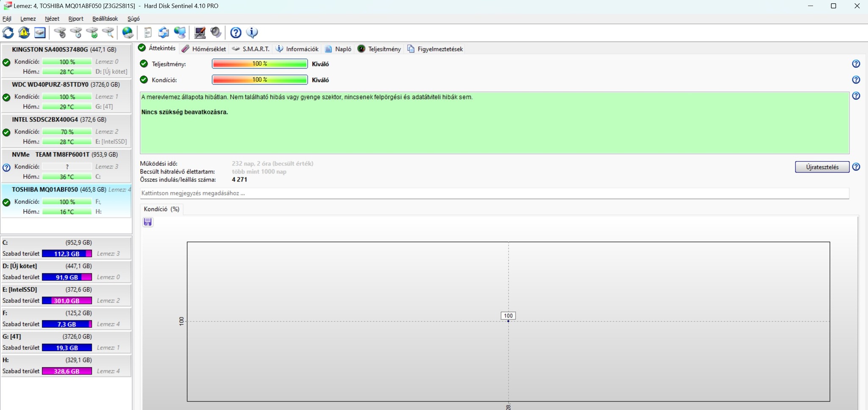868x410 pixels.
Task: Click the help icon beside Kondíció bar
Action: (x=856, y=80)
